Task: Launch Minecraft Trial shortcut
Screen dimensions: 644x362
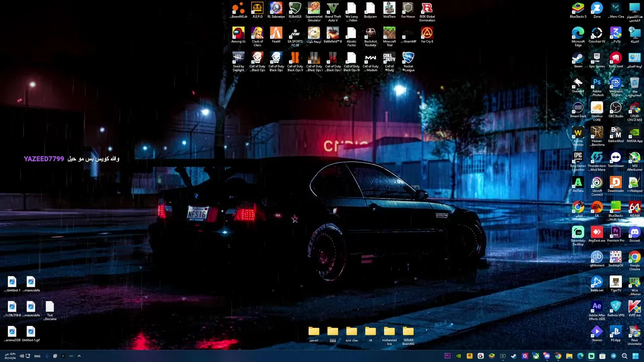Action: coord(389,37)
